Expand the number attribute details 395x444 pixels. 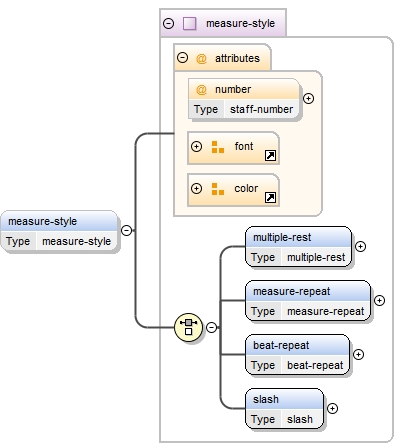click(x=308, y=98)
